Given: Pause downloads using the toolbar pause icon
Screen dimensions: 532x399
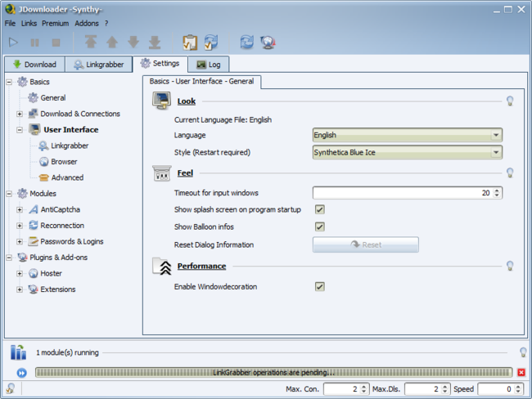Looking at the screenshot, I should (34, 43).
